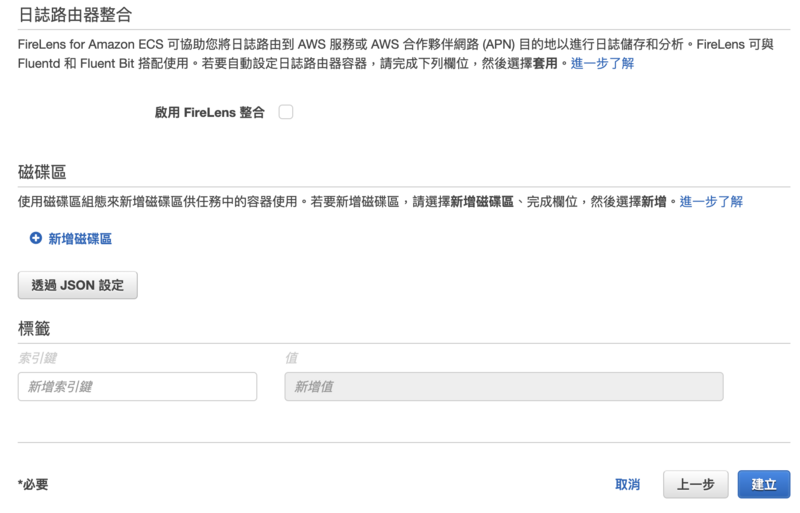Click the blue plus icon beside 新增磁碟區
The width and height of the screenshot is (800, 513).
tap(36, 238)
